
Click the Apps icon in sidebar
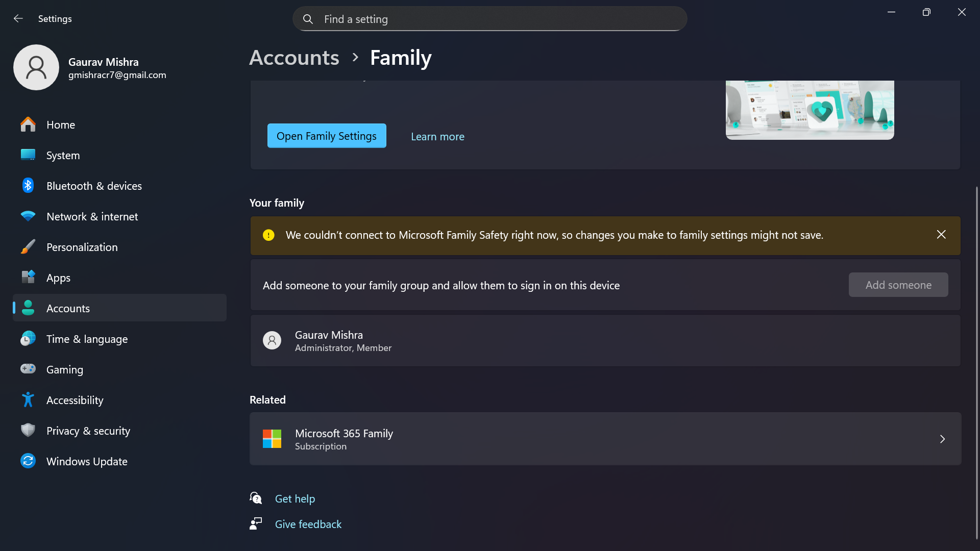[28, 278]
